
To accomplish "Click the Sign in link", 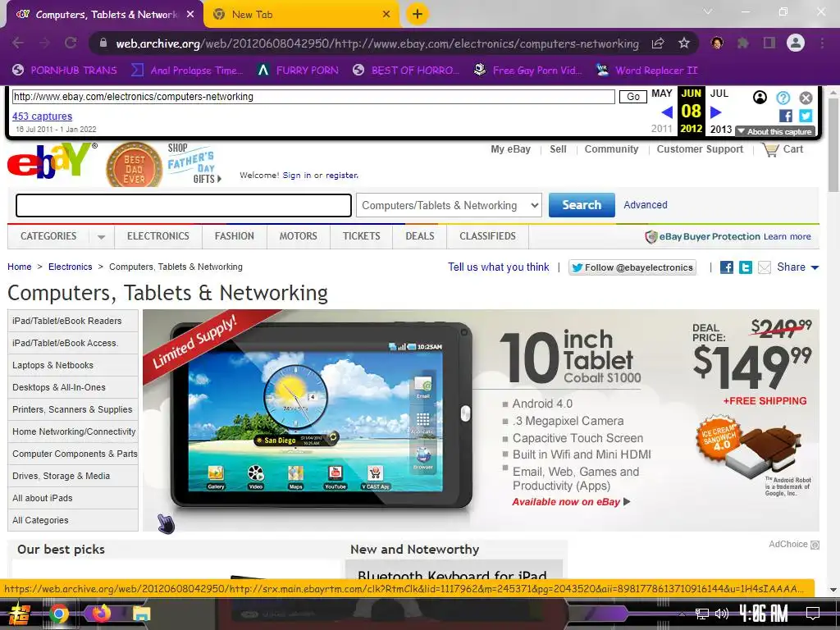I will [x=297, y=176].
